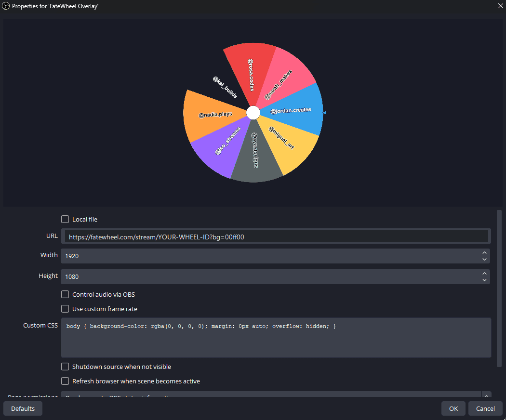506x420 pixels.
Task: Click into the URL input field
Action: (276, 237)
